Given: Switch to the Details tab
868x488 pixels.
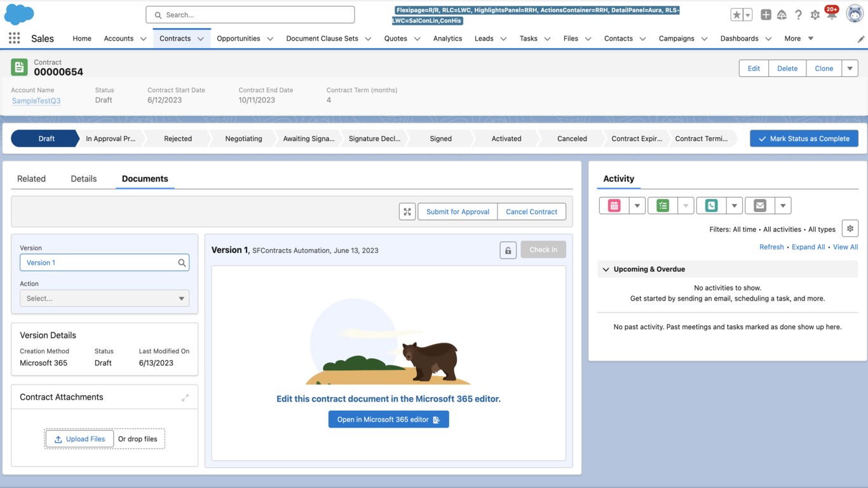Looking at the screenshot, I should pos(84,179).
